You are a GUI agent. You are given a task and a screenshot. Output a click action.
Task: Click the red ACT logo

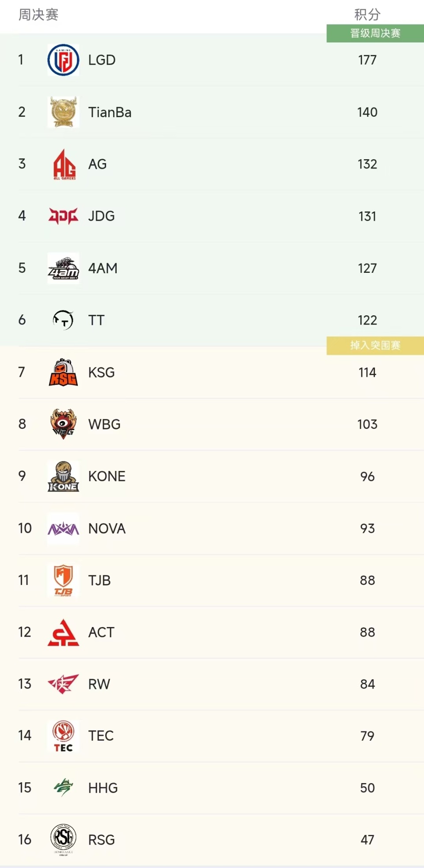click(63, 632)
